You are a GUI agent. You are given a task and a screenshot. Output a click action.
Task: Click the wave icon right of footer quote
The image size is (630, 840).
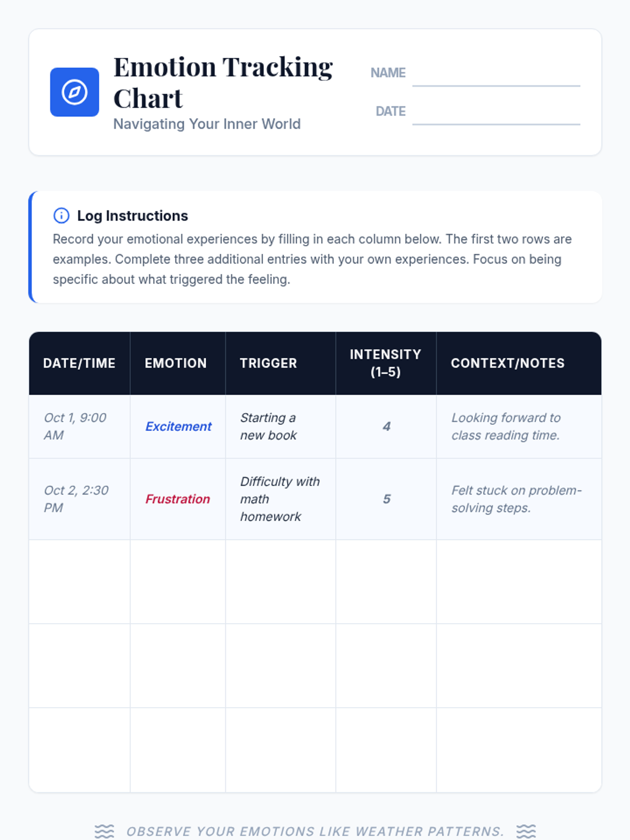pyautogui.click(x=526, y=831)
